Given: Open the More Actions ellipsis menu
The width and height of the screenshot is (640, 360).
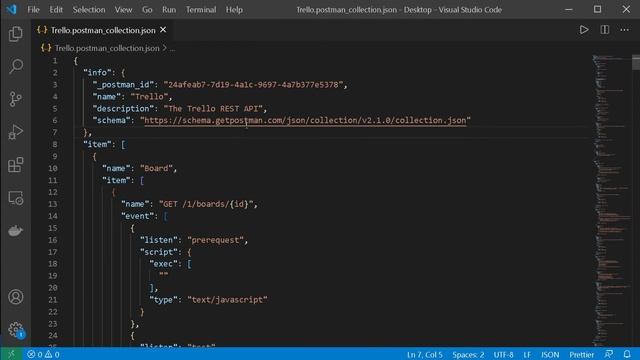Looking at the screenshot, I should pyautogui.click(x=624, y=30).
